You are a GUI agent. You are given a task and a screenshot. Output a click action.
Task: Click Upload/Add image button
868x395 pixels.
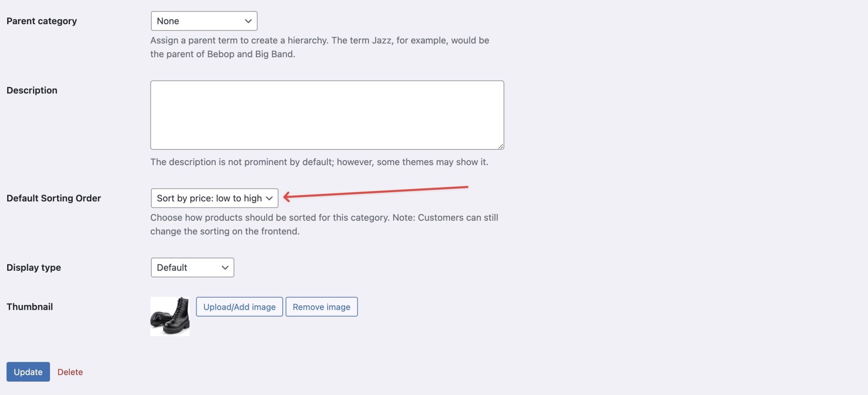pos(239,306)
